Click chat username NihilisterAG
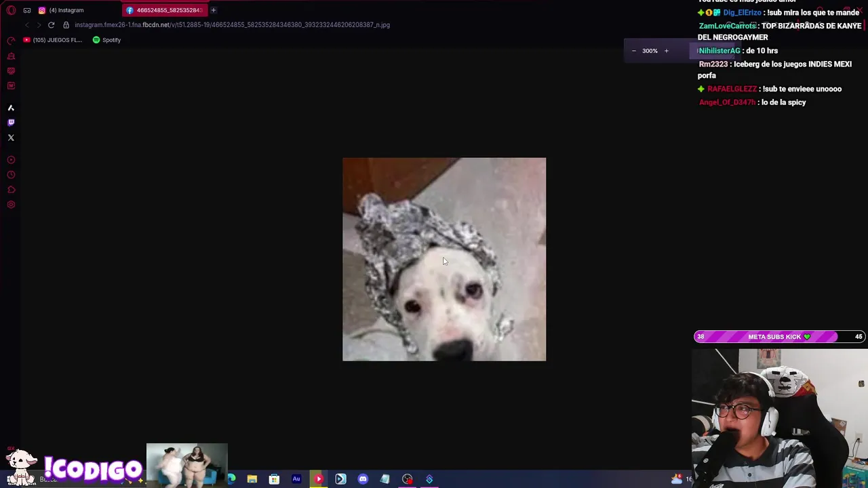This screenshot has height=488, width=868. (x=719, y=51)
